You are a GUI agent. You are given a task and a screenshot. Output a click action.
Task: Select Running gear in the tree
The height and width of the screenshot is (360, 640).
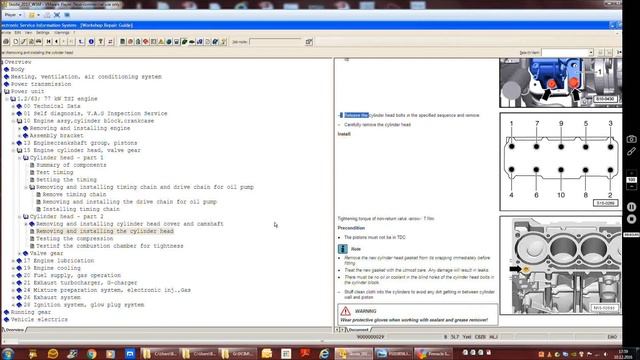[31, 312]
